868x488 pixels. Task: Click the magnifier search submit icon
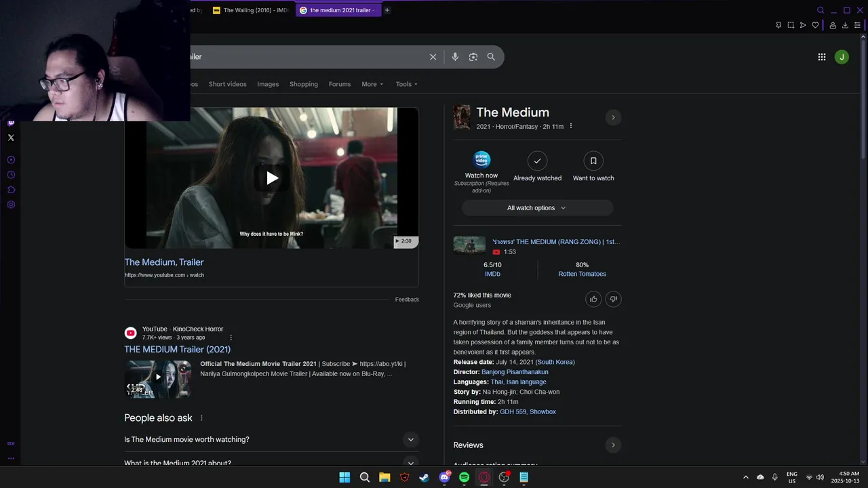[491, 57]
